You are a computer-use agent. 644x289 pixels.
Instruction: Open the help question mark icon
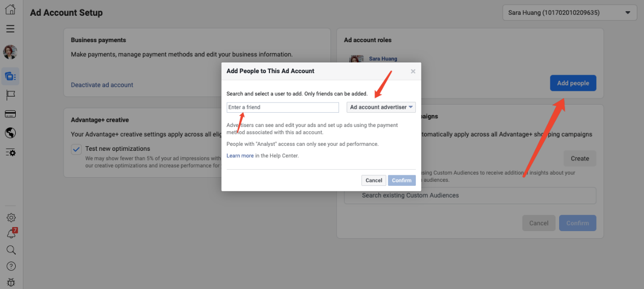(11, 266)
